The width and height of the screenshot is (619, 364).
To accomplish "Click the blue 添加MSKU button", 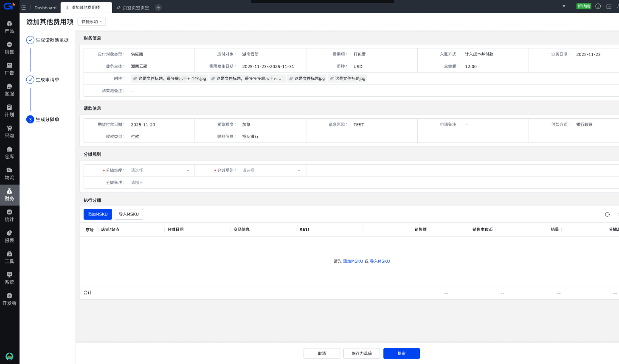I will click(x=98, y=214).
